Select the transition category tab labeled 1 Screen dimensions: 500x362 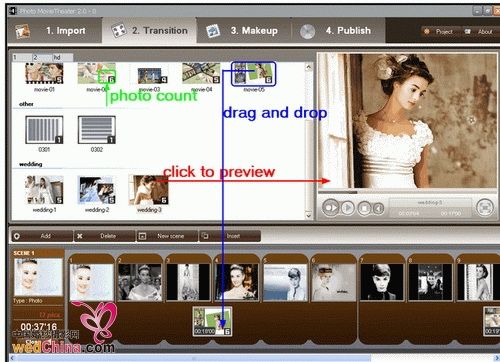coord(21,57)
